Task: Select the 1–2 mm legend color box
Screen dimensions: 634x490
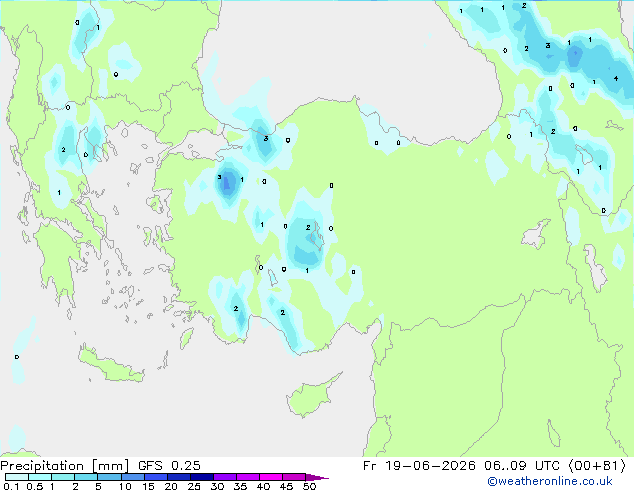Action: [63, 477]
